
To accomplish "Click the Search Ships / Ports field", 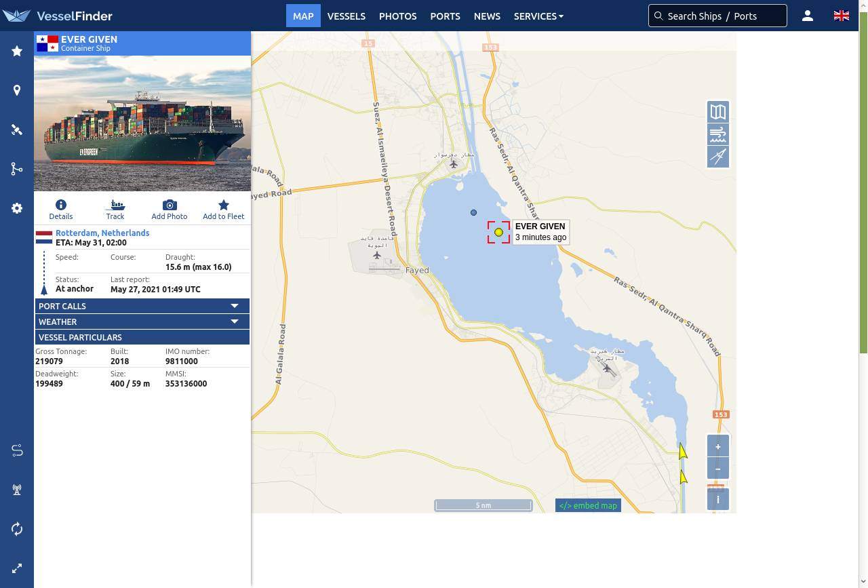I will click(x=717, y=16).
